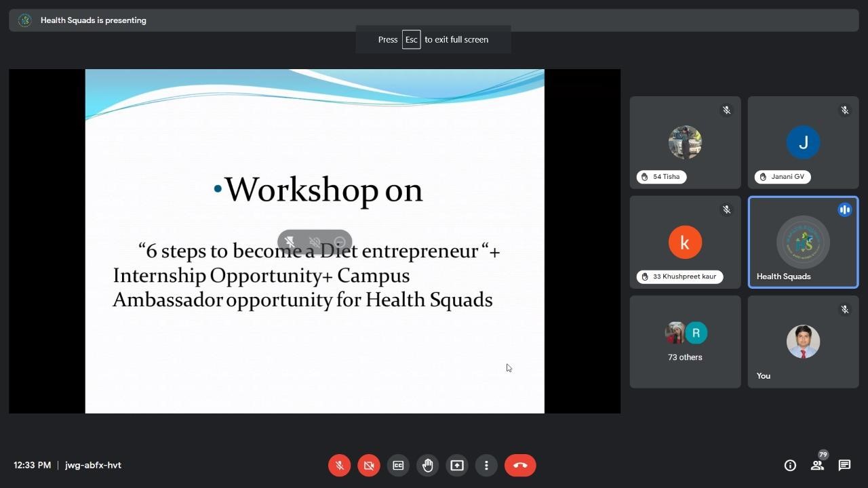The image size is (868, 488).
Task: Click your own video tile labeled You
Action: (803, 342)
